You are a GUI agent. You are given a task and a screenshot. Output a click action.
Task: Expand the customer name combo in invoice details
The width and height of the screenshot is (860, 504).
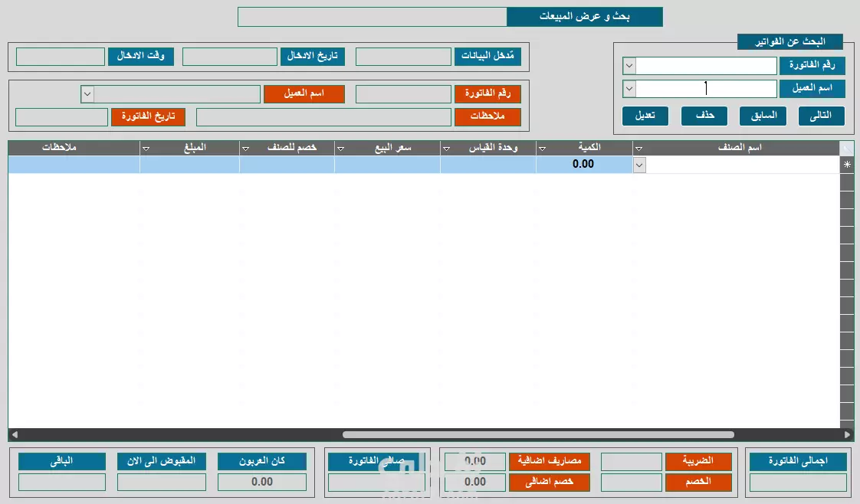87,93
